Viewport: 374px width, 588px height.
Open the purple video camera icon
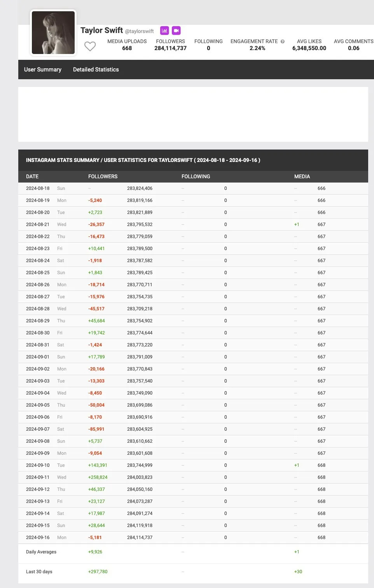(176, 30)
